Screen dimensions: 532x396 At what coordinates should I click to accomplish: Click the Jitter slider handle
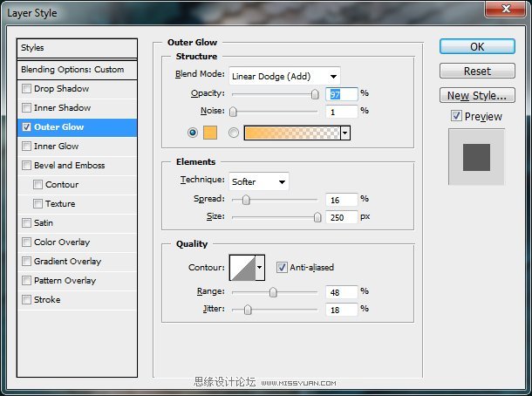248,310
